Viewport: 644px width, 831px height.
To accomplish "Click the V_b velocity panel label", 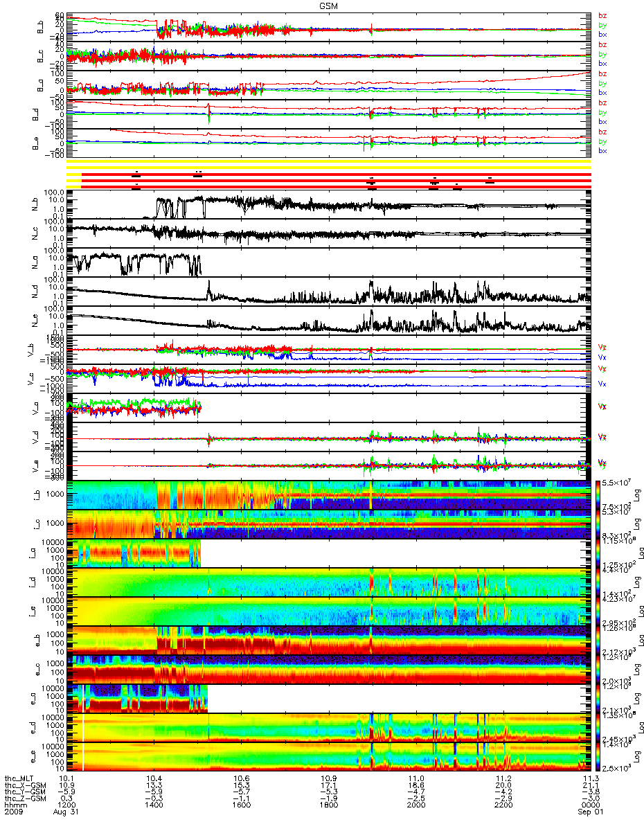I will (x=30, y=351).
